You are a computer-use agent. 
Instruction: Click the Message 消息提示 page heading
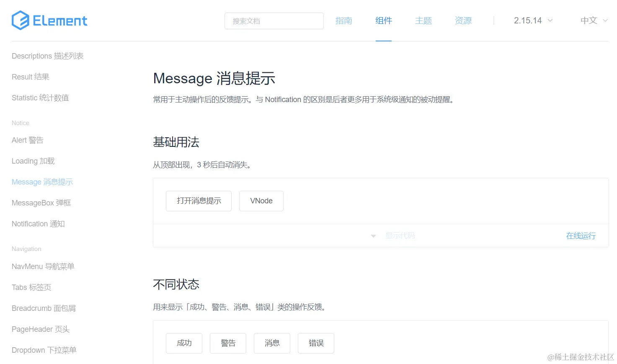[x=214, y=78]
